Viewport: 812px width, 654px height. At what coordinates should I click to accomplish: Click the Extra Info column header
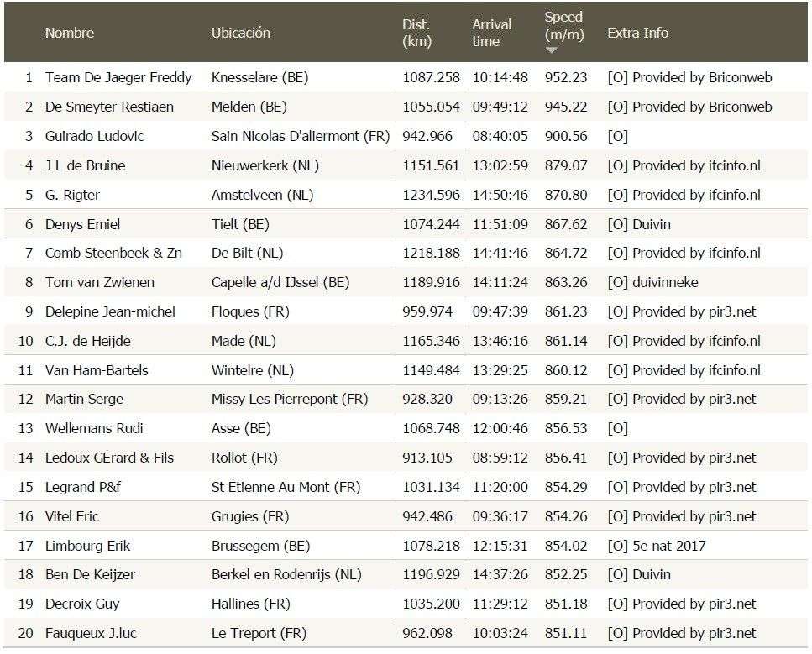click(x=637, y=33)
